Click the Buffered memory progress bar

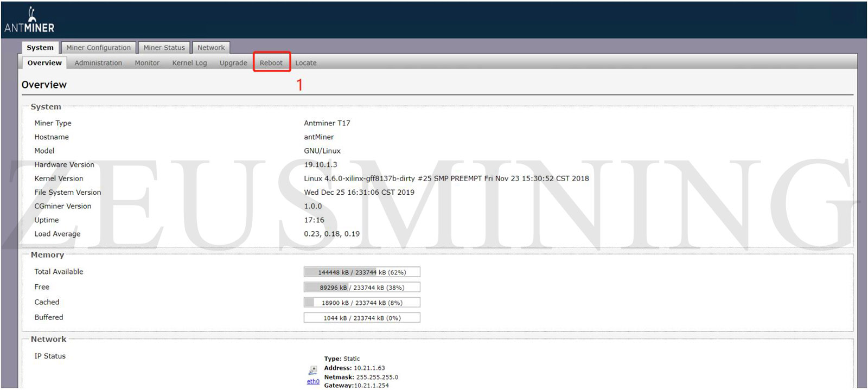point(362,318)
